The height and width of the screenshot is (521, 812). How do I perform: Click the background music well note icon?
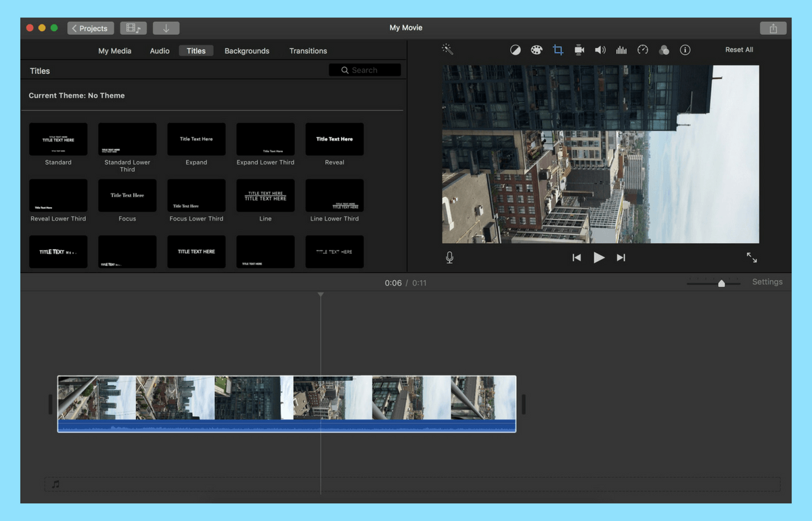click(x=56, y=484)
